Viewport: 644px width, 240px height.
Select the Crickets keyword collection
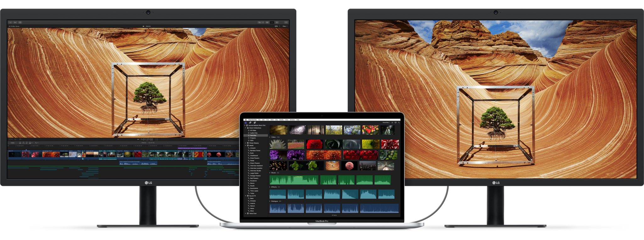(x=253, y=201)
